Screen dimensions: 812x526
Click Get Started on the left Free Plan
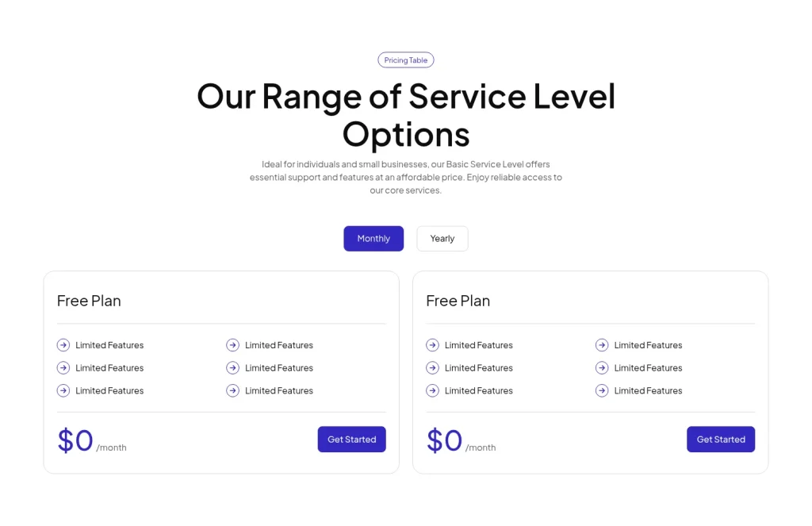click(351, 439)
